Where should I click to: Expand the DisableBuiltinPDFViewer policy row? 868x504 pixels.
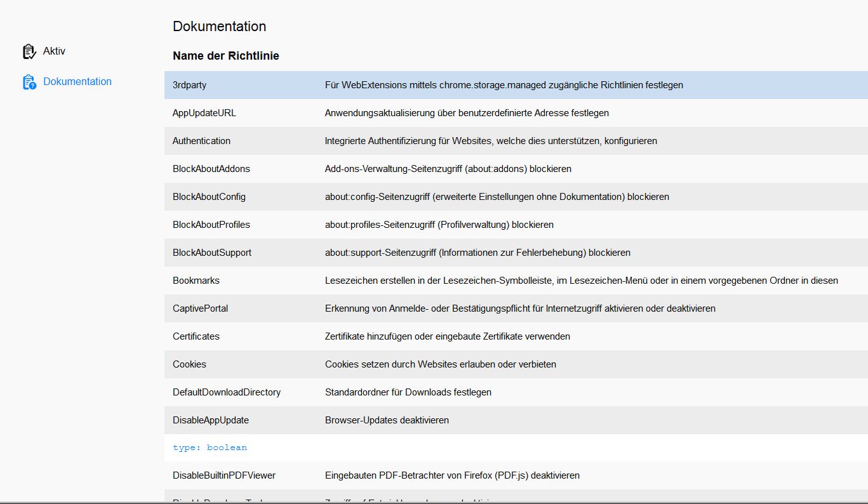coord(224,475)
